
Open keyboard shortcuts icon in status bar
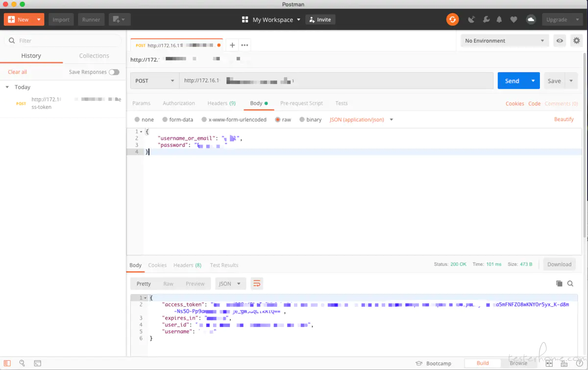564,363
